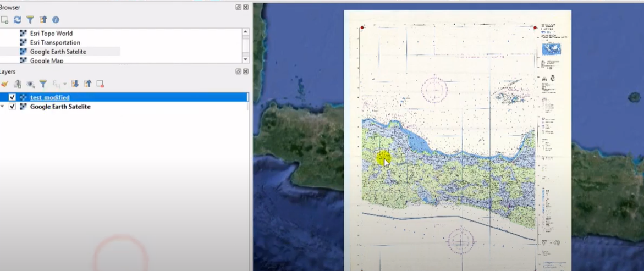Collapse all items in Browser panel
The image size is (644, 271).
tap(43, 20)
